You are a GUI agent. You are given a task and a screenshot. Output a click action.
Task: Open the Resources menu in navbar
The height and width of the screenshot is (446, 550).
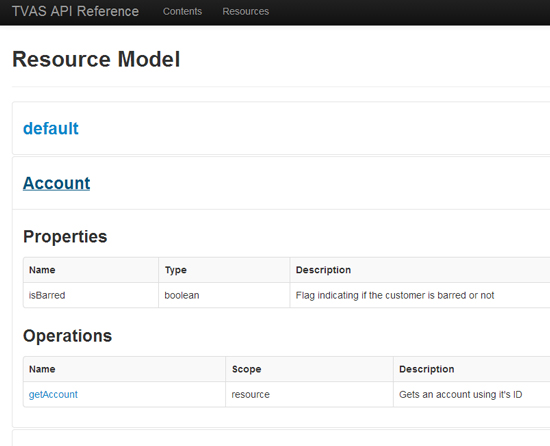tap(246, 11)
